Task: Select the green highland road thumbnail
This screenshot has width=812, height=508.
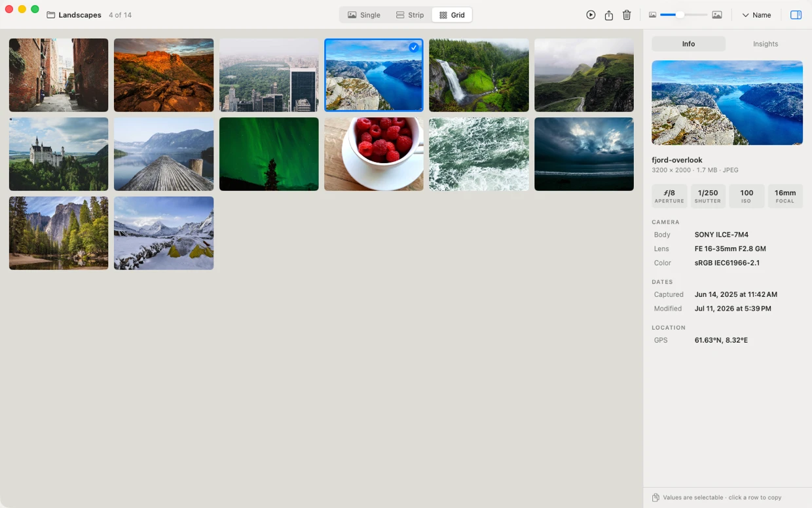Action: [584, 75]
